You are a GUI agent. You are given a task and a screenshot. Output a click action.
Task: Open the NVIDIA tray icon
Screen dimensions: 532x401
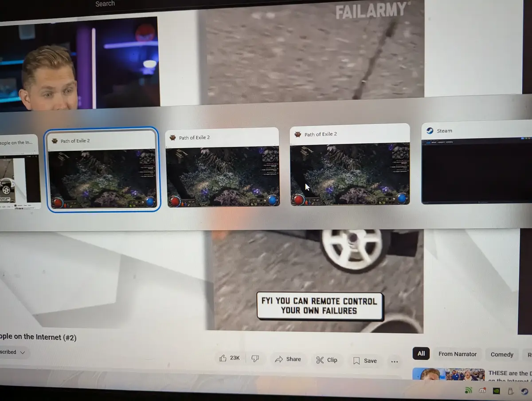tap(497, 391)
